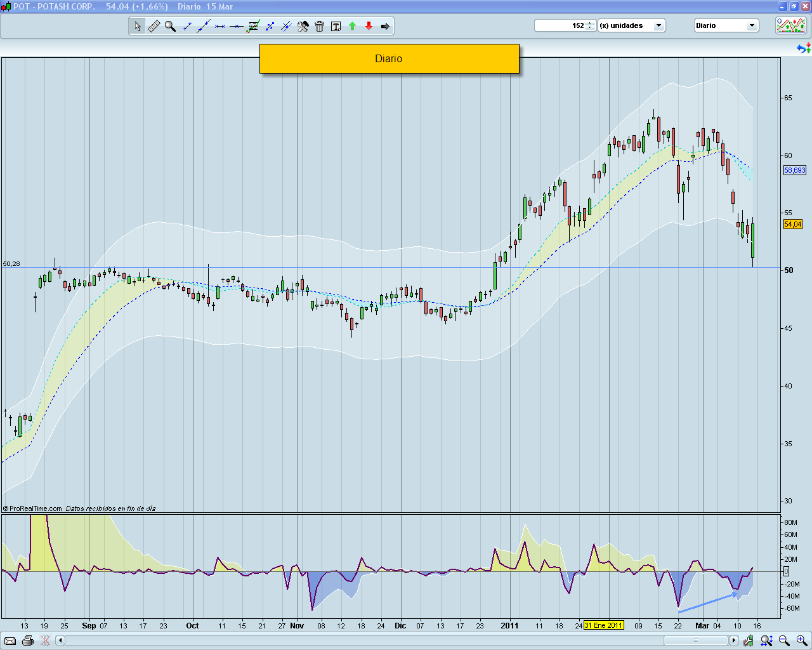Click the red down arrow toolbar icon

pyautogui.click(x=369, y=26)
